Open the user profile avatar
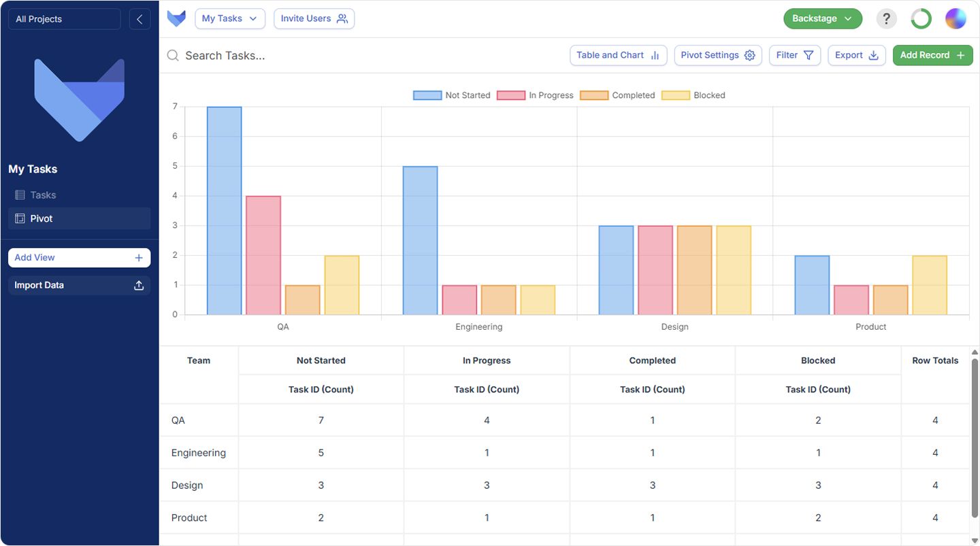Image resolution: width=980 pixels, height=546 pixels. pyautogui.click(x=955, y=19)
